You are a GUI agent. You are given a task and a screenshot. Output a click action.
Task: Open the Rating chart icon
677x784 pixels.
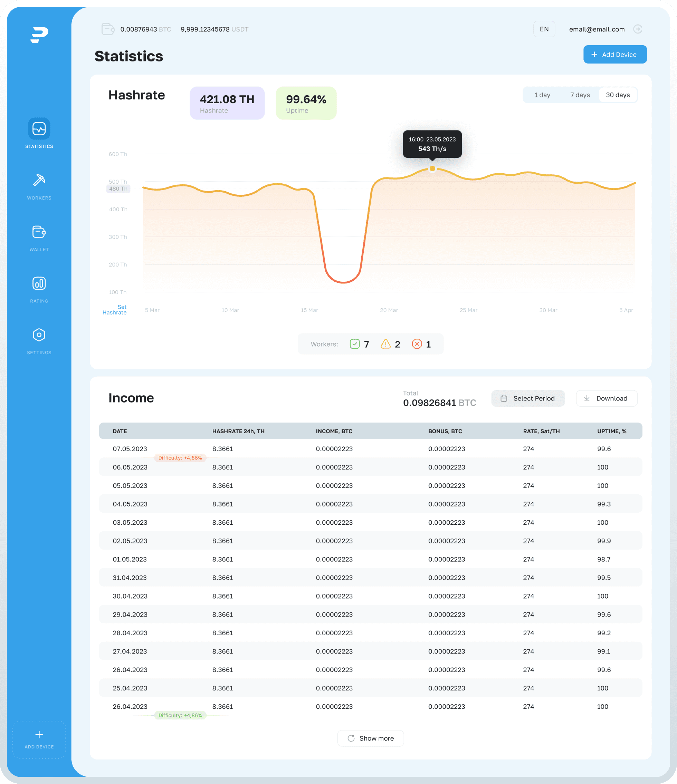(x=39, y=283)
